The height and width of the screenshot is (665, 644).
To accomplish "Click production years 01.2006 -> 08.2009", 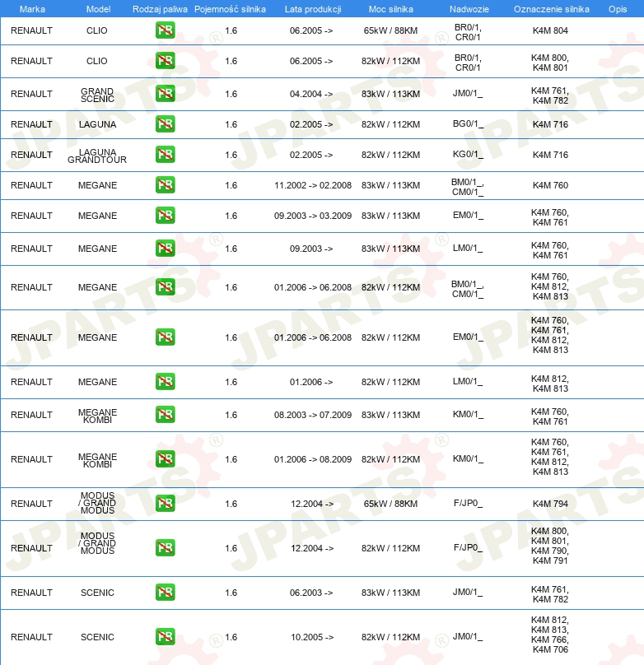I will pyautogui.click(x=313, y=459).
